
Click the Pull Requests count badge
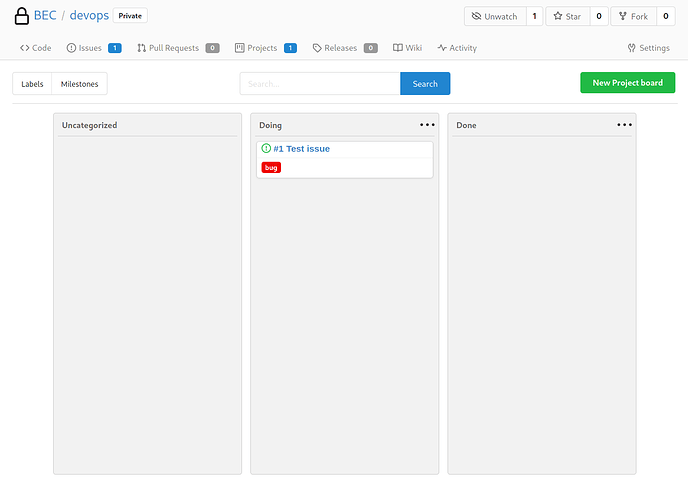pyautogui.click(x=212, y=48)
